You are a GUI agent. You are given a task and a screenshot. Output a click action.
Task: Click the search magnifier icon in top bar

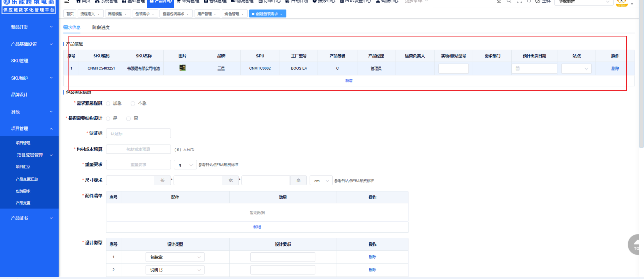509,2
